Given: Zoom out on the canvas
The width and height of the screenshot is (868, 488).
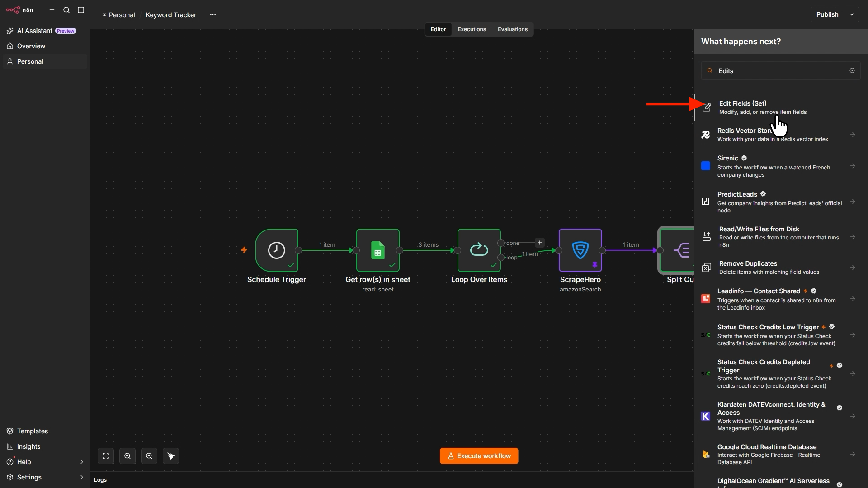Looking at the screenshot, I should tap(149, 456).
